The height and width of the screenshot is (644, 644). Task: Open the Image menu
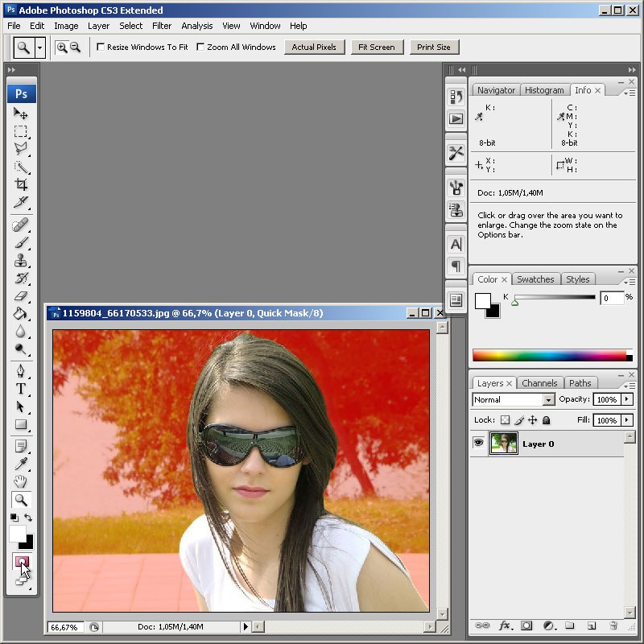pyautogui.click(x=66, y=26)
